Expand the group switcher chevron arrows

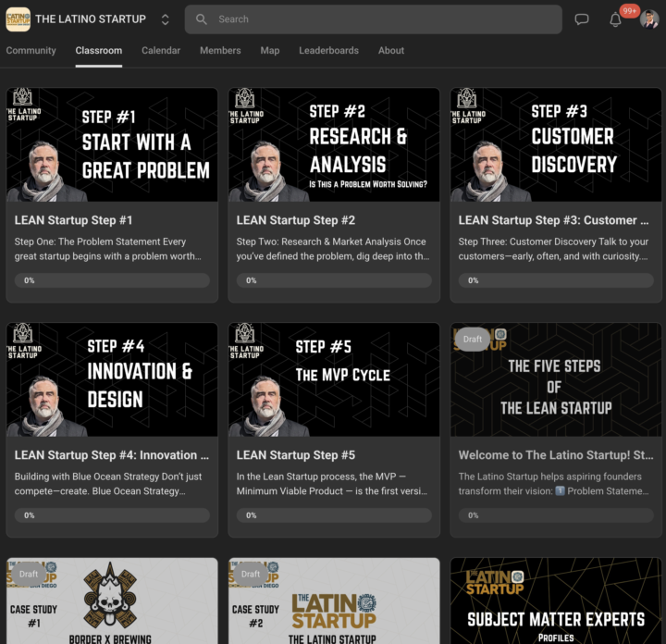tap(166, 19)
